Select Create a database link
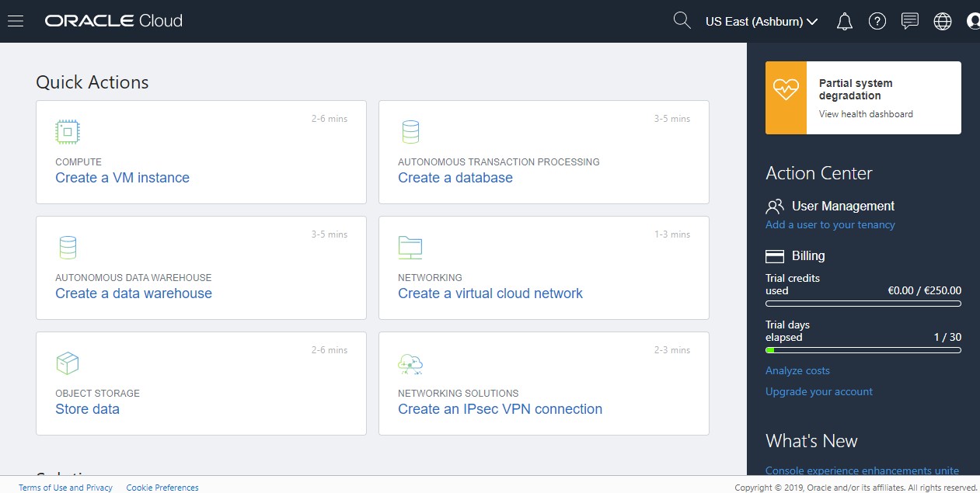 pos(455,178)
